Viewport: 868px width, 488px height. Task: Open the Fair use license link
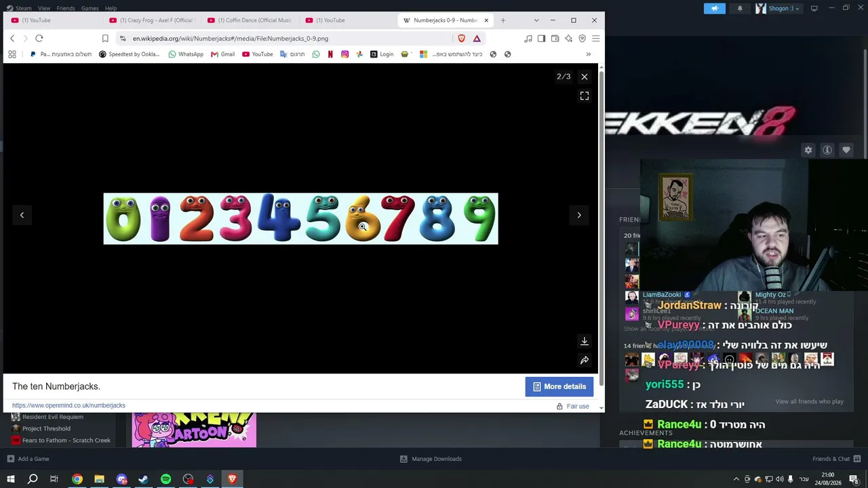click(x=578, y=406)
